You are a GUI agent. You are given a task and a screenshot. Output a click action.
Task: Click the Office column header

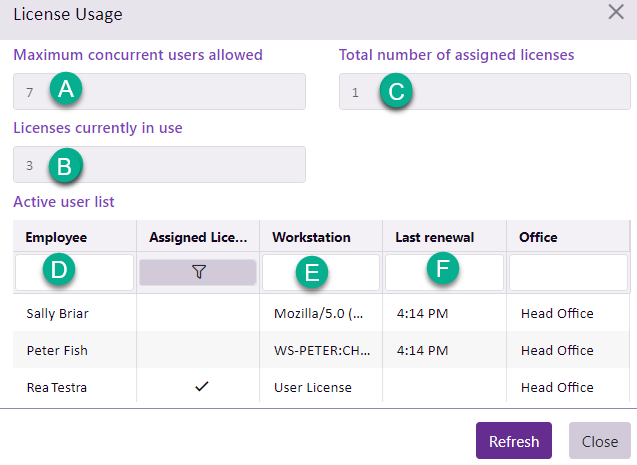pos(538,237)
